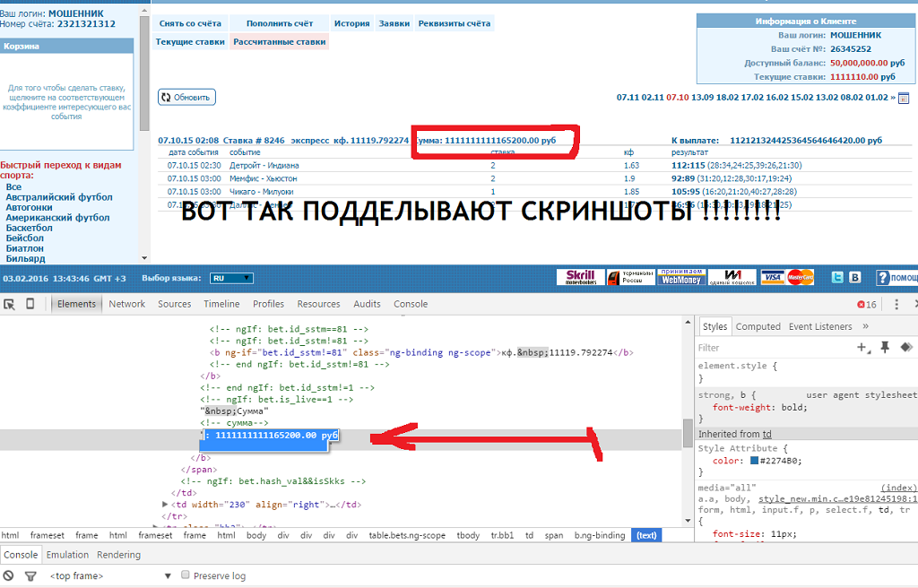Click the Twitter icon in footer bar

pyautogui.click(x=837, y=277)
